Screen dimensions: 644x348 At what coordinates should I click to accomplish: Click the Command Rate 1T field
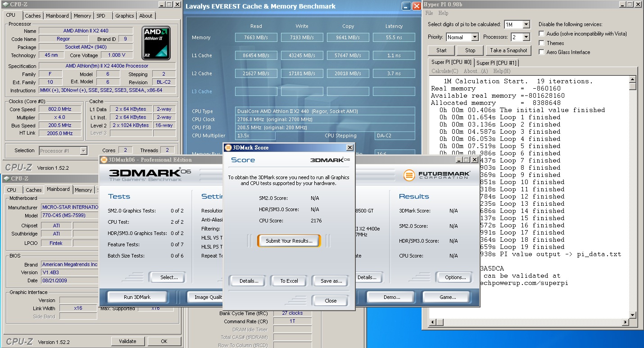coord(292,321)
